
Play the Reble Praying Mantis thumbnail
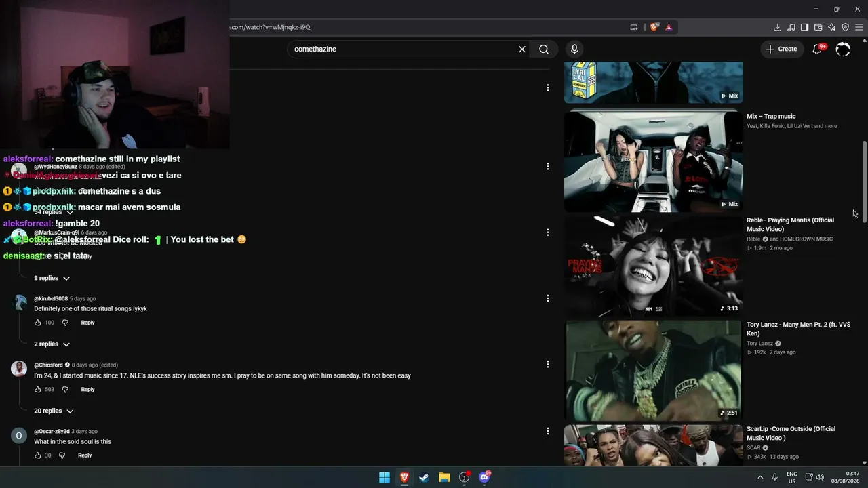(x=654, y=266)
